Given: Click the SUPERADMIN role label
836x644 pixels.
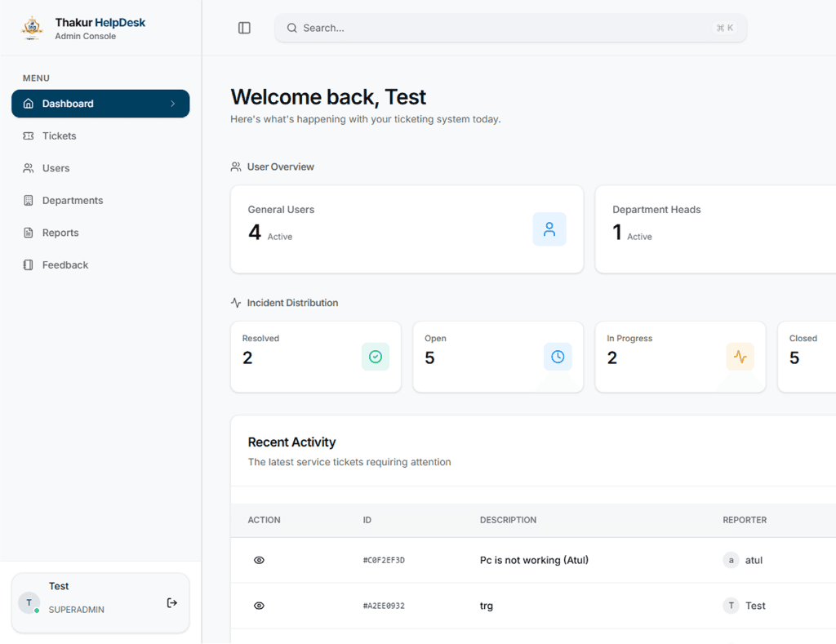Looking at the screenshot, I should tap(76, 610).
